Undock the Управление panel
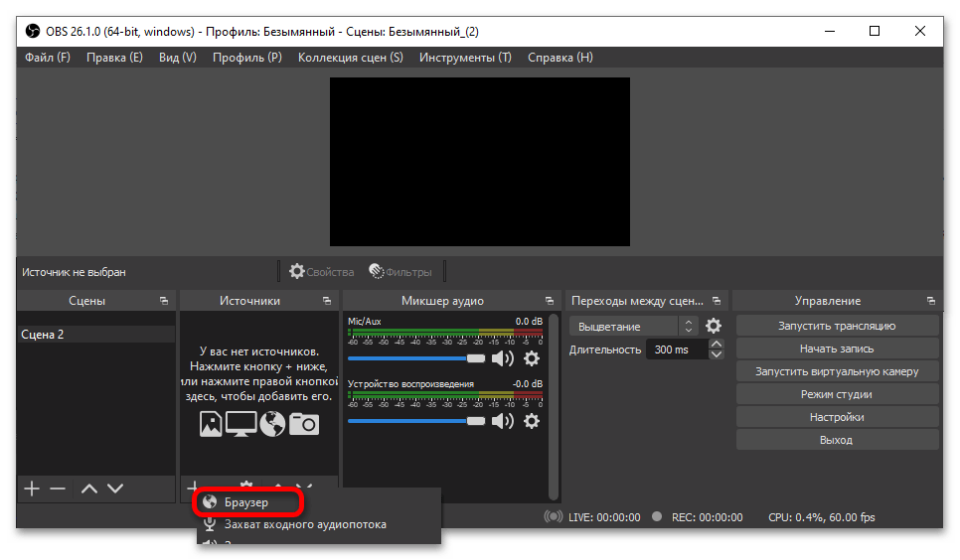This screenshot has height=560, width=960. tap(930, 301)
